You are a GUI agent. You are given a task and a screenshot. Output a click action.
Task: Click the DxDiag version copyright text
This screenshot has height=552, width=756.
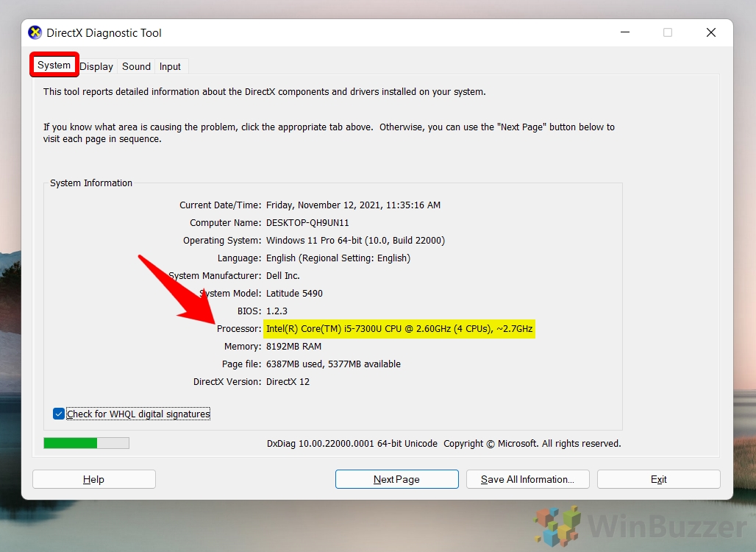(443, 443)
